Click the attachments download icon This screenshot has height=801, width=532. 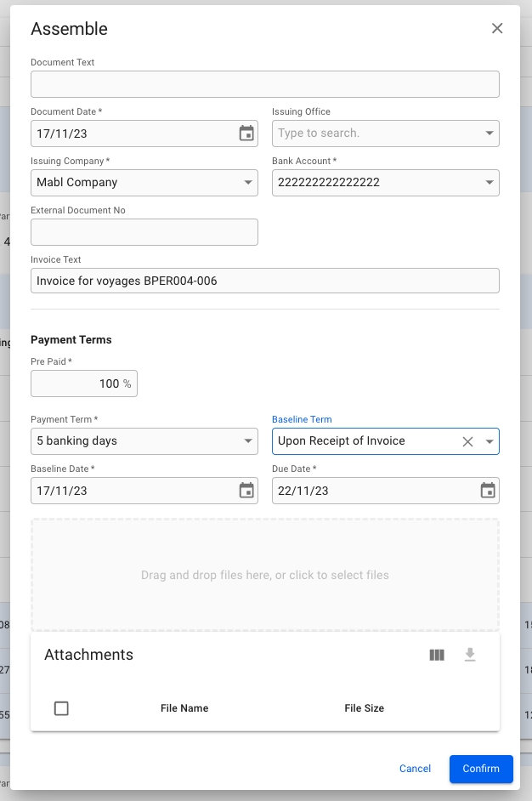click(470, 655)
